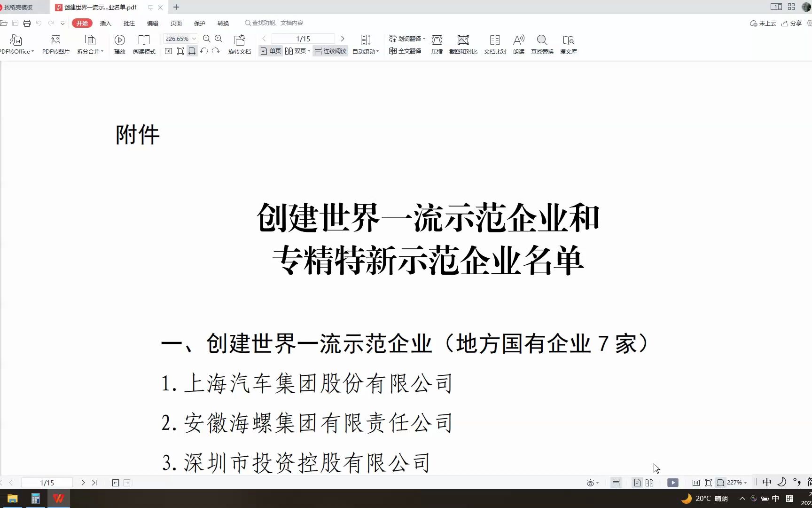Go to next page arrow in ribbon
Image resolution: width=812 pixels, height=508 pixels.
[x=343, y=39]
